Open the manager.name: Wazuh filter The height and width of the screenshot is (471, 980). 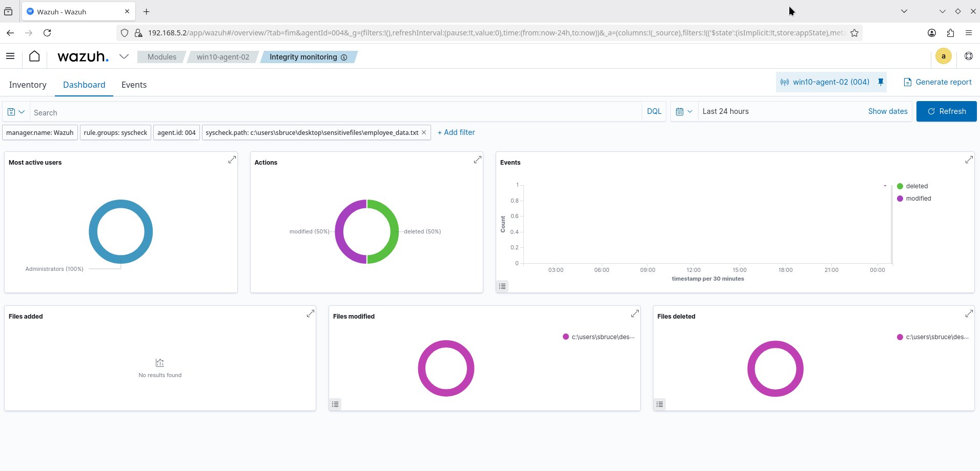tap(40, 132)
